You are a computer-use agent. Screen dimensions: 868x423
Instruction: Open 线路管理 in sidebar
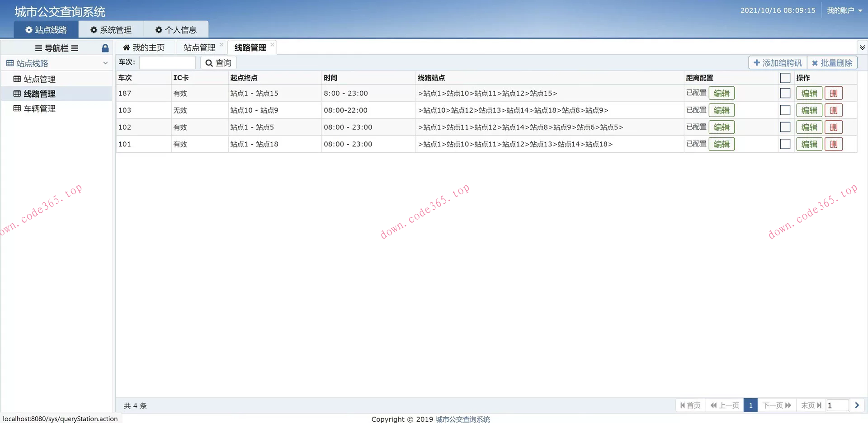pyautogui.click(x=57, y=94)
